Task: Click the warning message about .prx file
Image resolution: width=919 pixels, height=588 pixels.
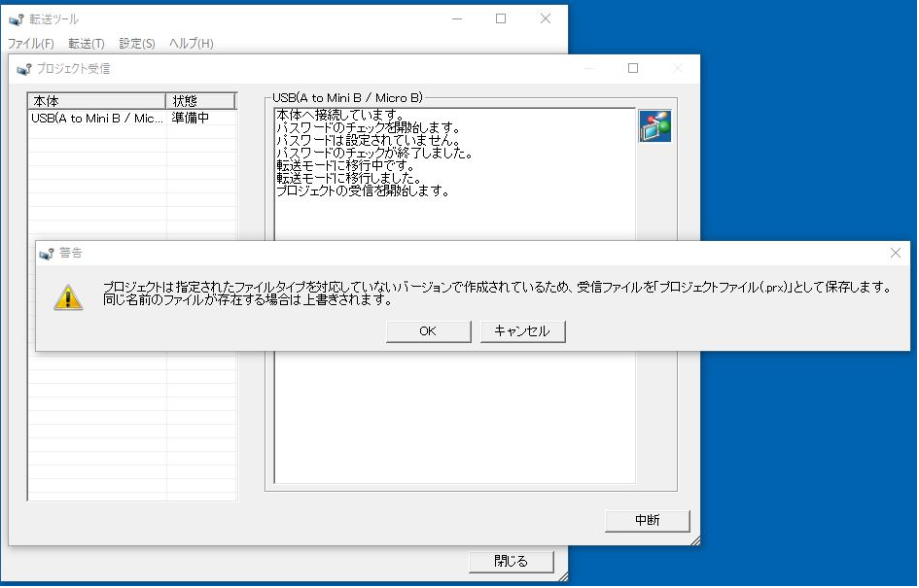Action: (x=498, y=294)
